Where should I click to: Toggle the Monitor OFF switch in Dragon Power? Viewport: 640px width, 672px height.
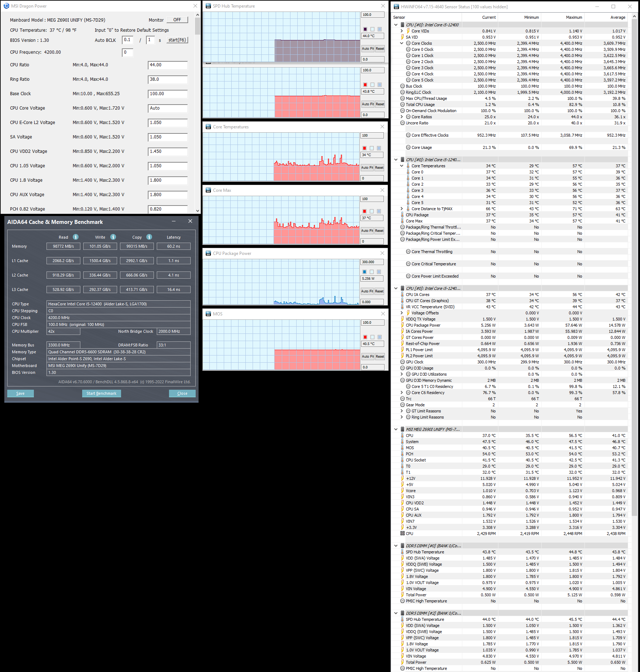tap(177, 20)
